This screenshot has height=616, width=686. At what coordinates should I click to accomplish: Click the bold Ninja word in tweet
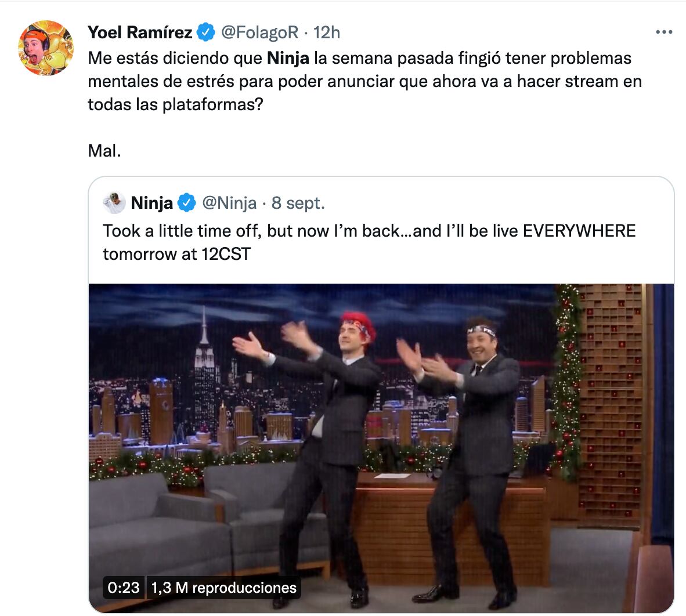288,59
